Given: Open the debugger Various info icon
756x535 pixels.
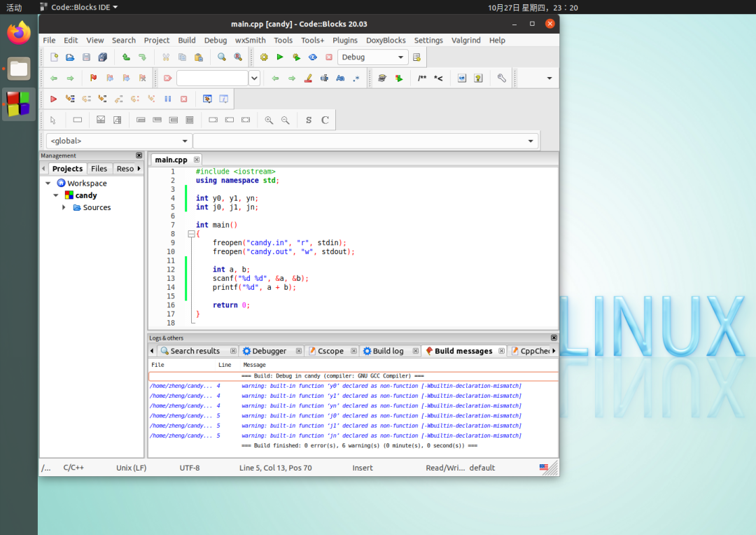Looking at the screenshot, I should tap(224, 99).
